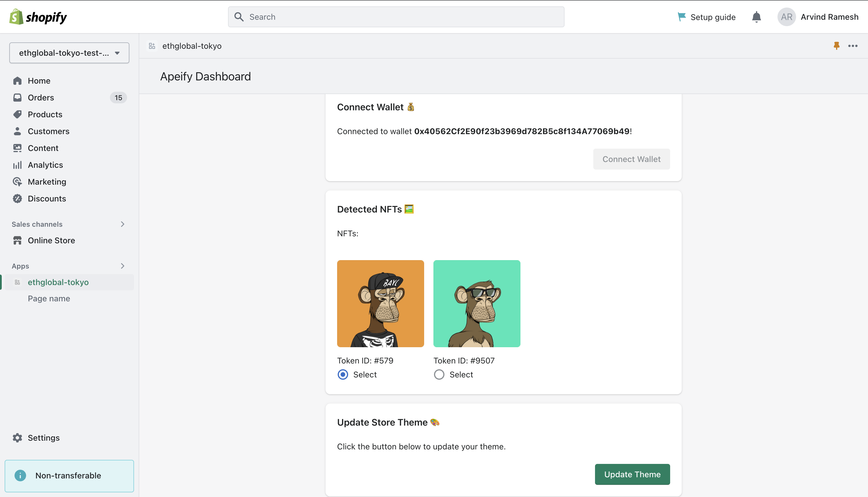Click the Update Theme button
The height and width of the screenshot is (497, 868).
pos(632,474)
